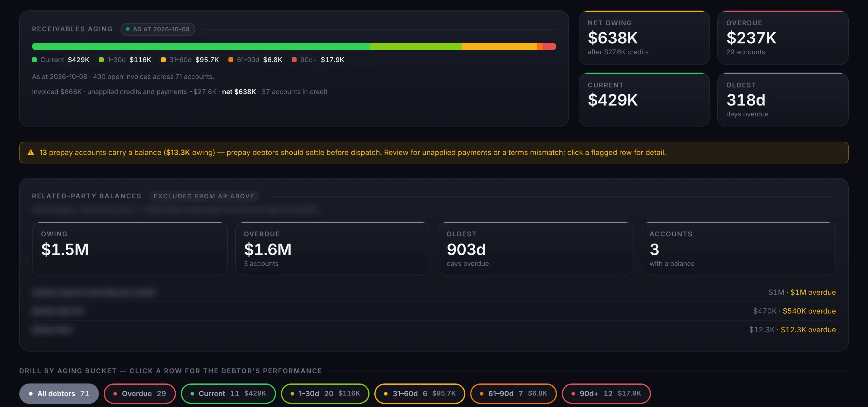Open the OVERDUE $237K card
Image resolution: width=868 pixels, height=407 pixels.
[783, 38]
